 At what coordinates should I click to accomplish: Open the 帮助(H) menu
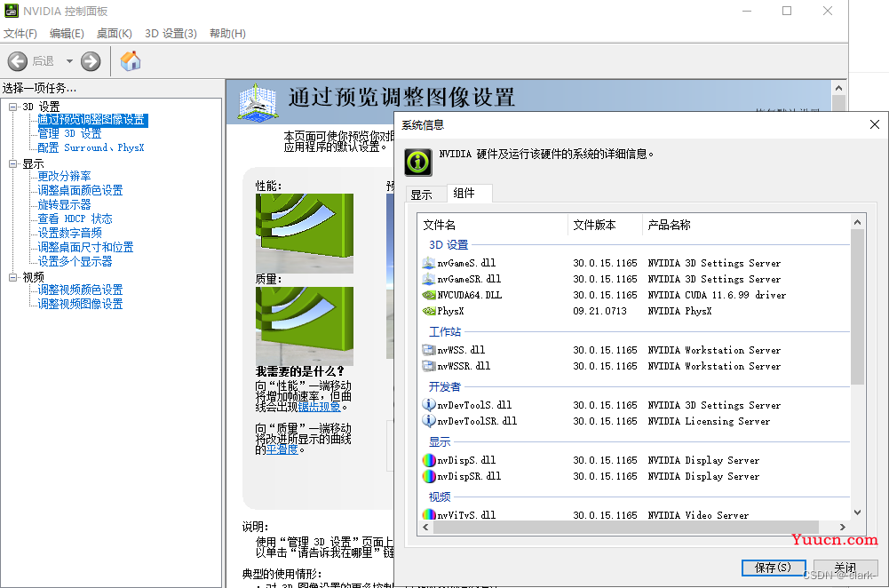[227, 34]
